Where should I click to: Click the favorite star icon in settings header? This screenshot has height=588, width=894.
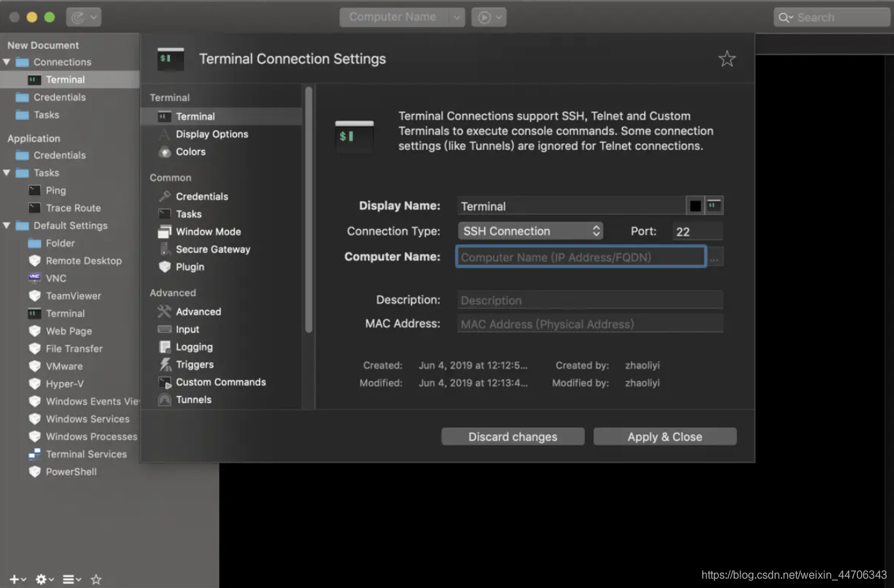pos(727,59)
